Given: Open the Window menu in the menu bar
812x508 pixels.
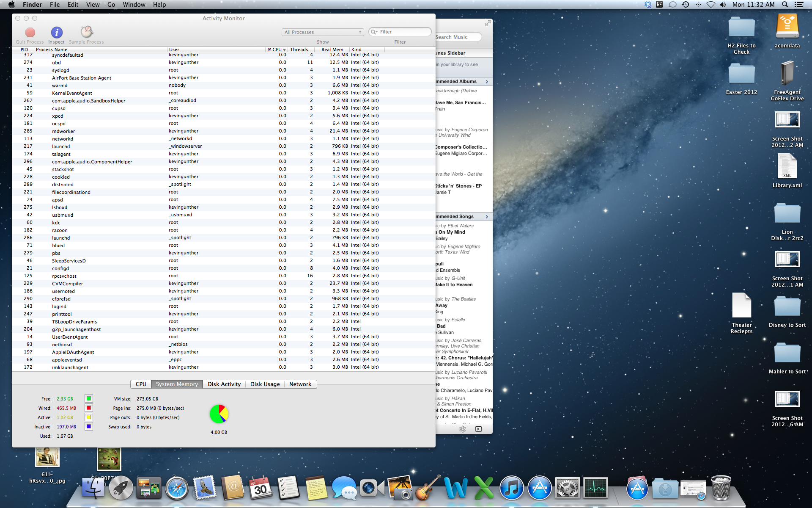Looking at the screenshot, I should point(134,5).
